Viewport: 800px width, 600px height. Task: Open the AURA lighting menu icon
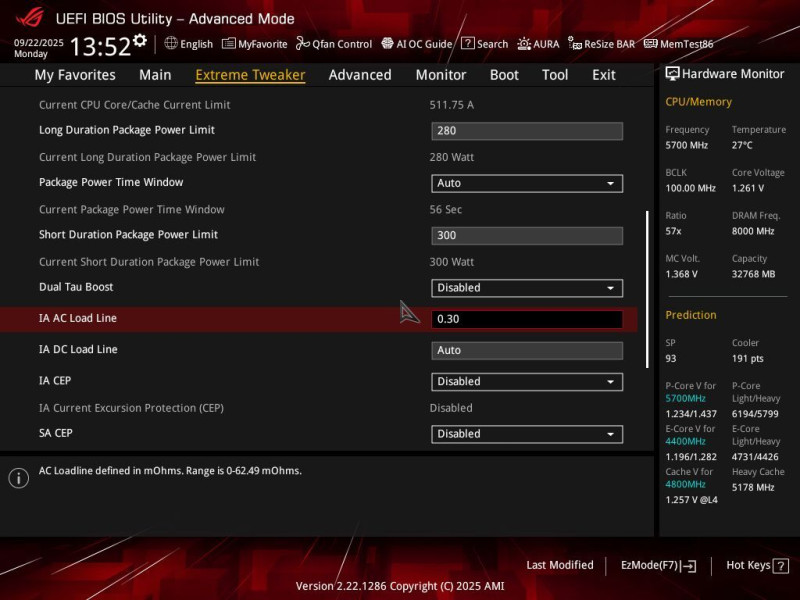524,44
